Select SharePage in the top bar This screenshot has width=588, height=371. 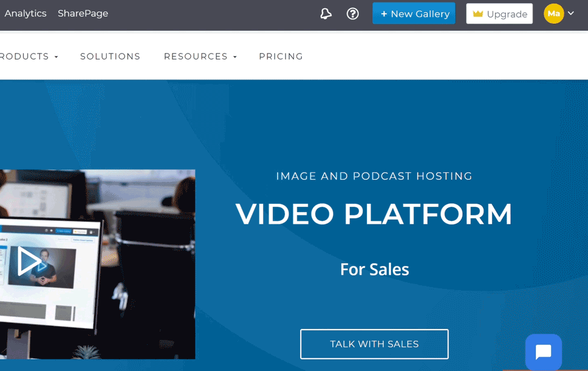click(x=83, y=13)
